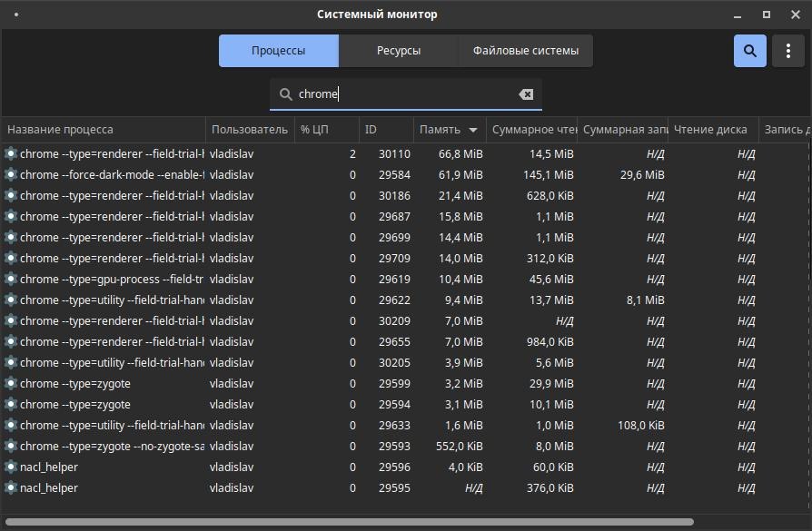Clear the chrome search text

point(526,94)
